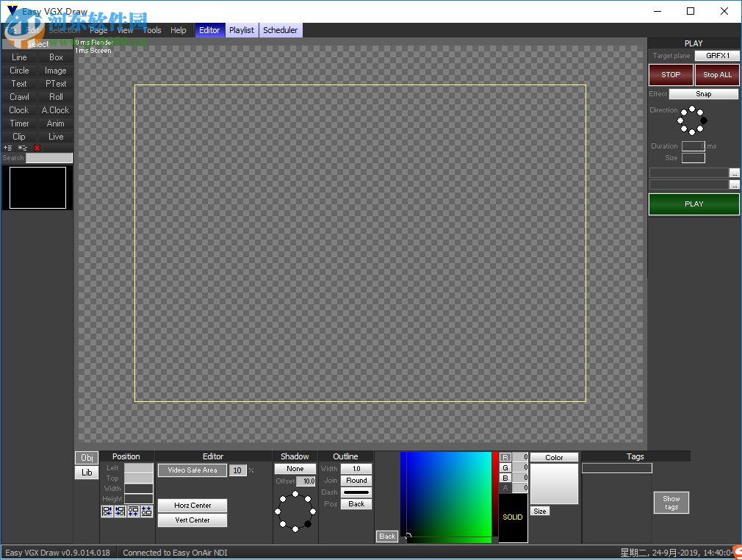Select the black right-side Direction dot

(x=704, y=121)
